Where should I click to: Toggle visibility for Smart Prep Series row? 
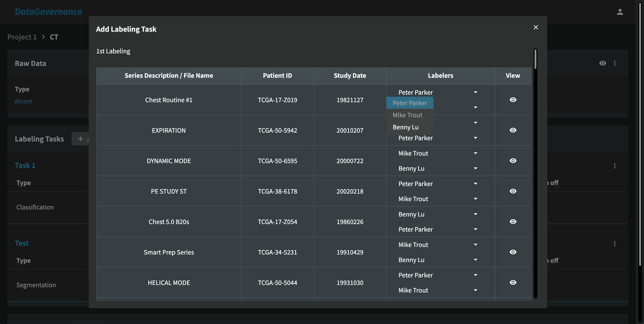tap(513, 252)
